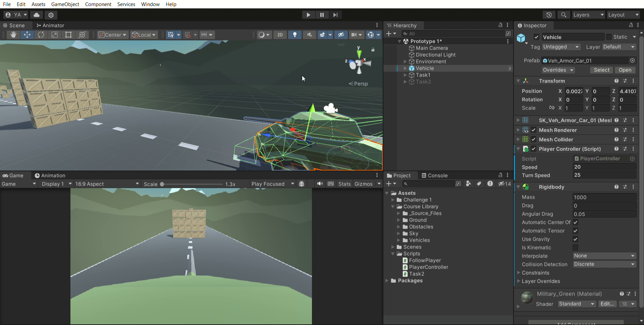Click prefab Open button
The image size is (644, 325).
(x=625, y=70)
